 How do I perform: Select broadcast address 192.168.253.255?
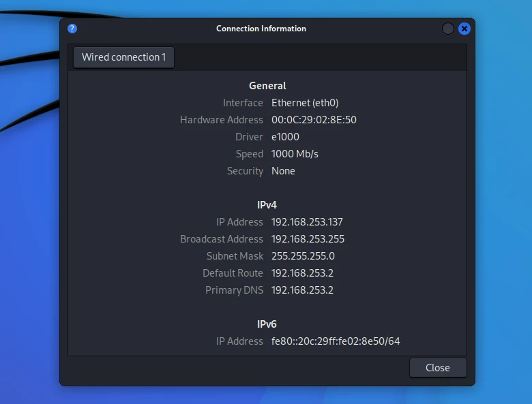[x=308, y=239]
